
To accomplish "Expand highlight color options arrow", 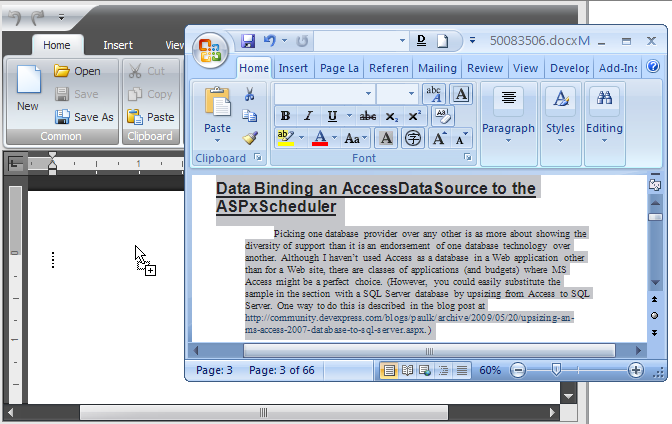I will coord(301,138).
